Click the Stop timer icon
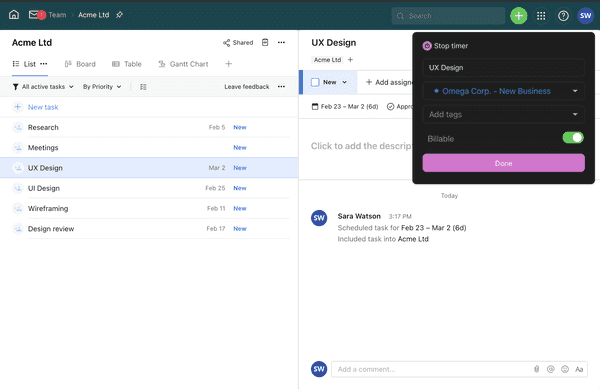Screen dimensions: 600x389 [x=427, y=46]
